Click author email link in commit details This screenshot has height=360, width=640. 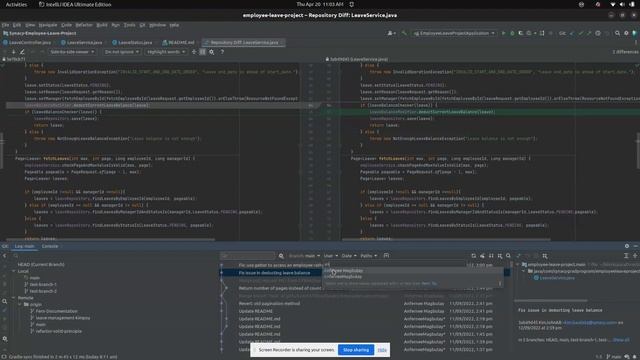point(589,322)
